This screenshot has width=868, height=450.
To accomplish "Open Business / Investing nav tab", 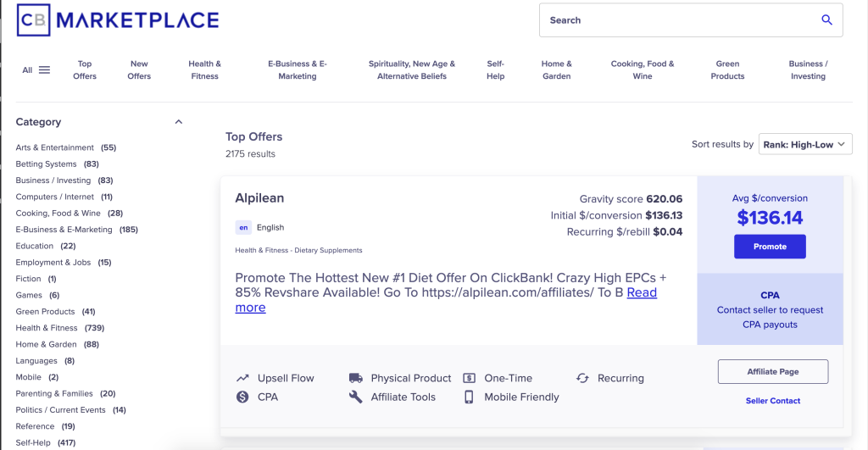I will pyautogui.click(x=808, y=69).
